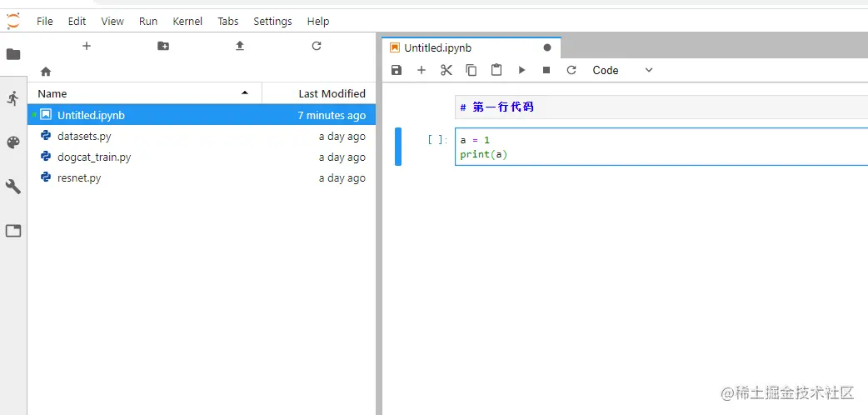Image resolution: width=868 pixels, height=415 pixels.
Task: Open the Kernel menu
Action: tap(187, 21)
